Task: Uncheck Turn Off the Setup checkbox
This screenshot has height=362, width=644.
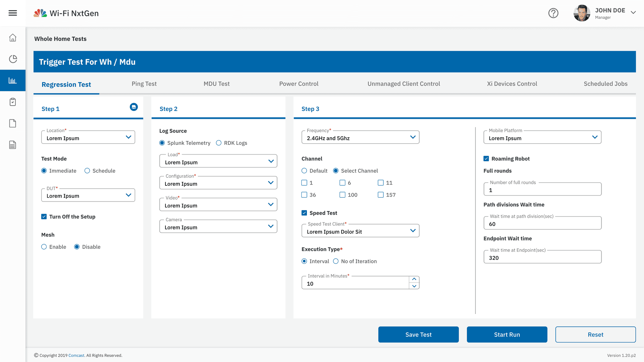Action: click(44, 217)
